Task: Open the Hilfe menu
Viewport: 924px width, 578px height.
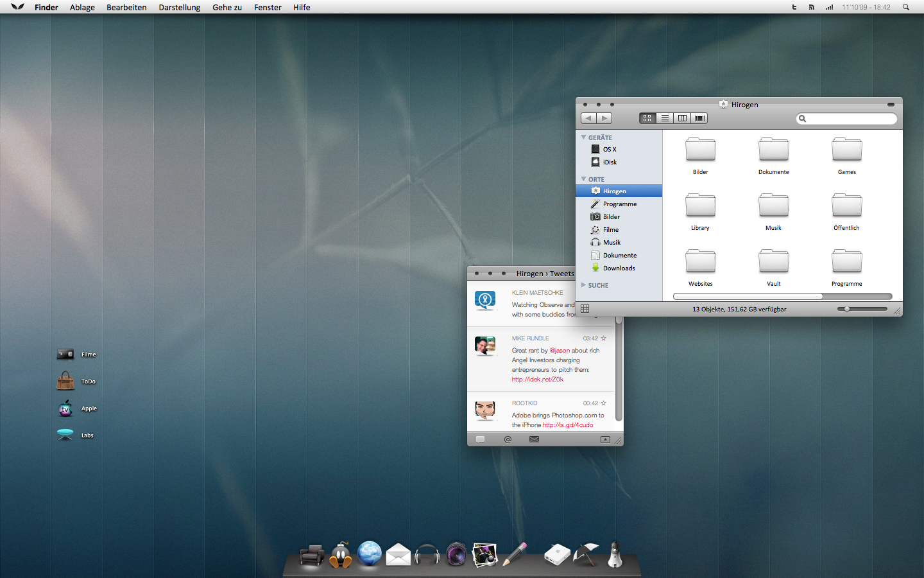Action: (302, 7)
